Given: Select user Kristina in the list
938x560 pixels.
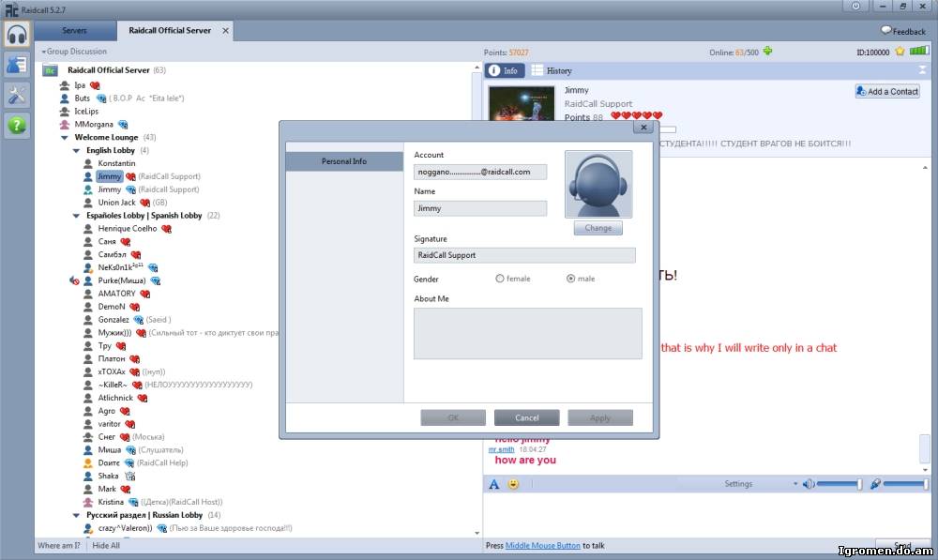Looking at the screenshot, I should pos(111,502).
